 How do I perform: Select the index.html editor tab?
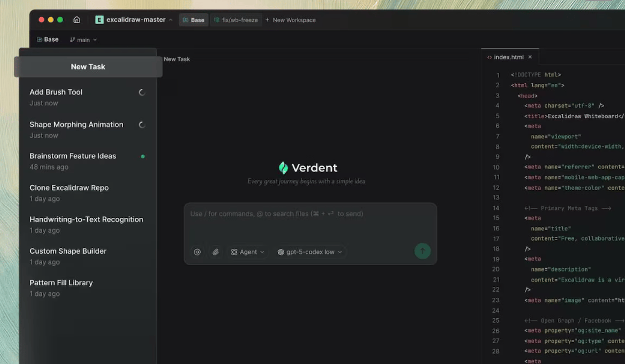(x=509, y=57)
